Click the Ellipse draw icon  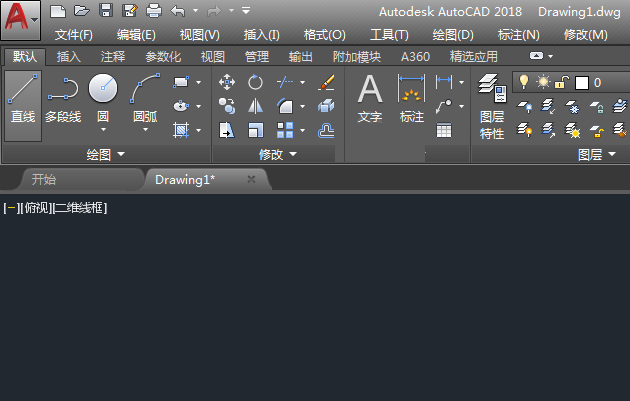181,106
